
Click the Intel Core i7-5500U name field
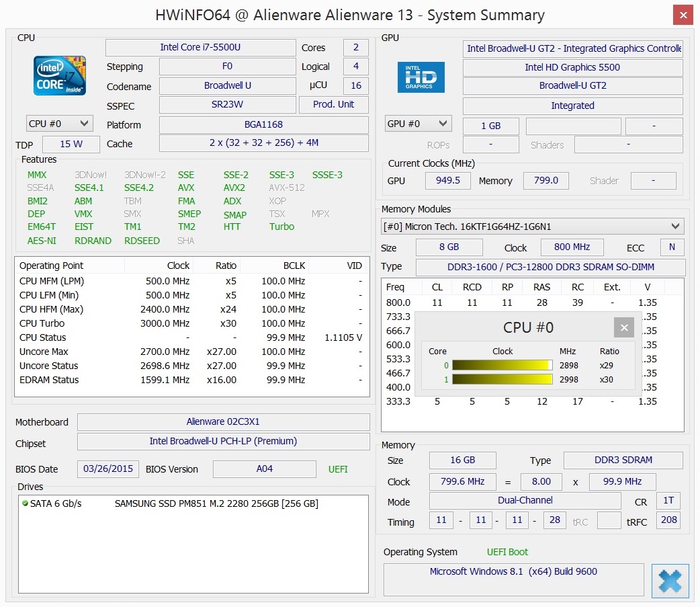pyautogui.click(x=200, y=47)
